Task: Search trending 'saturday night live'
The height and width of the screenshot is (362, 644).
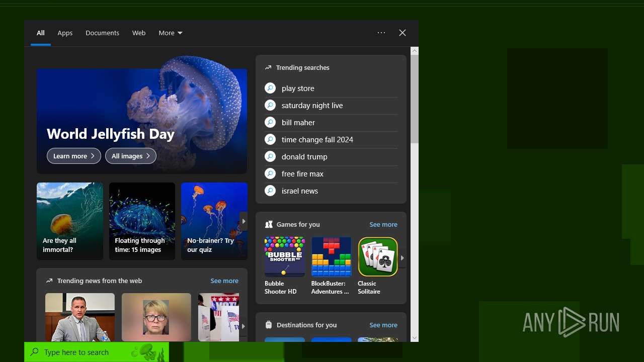Action: tap(331, 106)
